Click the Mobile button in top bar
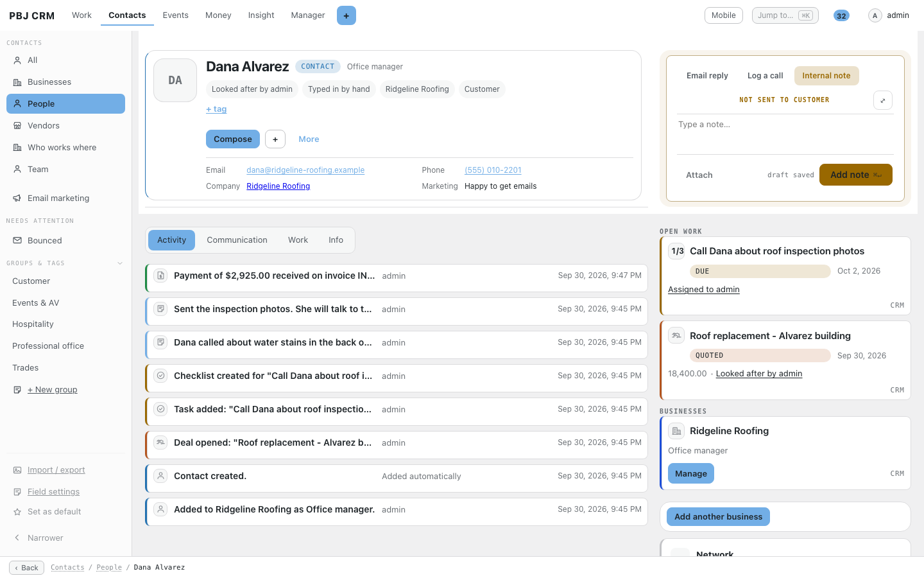 click(x=723, y=15)
